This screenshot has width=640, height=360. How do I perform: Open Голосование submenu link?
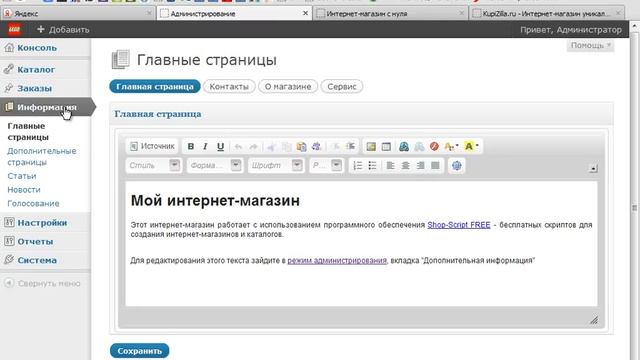point(33,203)
